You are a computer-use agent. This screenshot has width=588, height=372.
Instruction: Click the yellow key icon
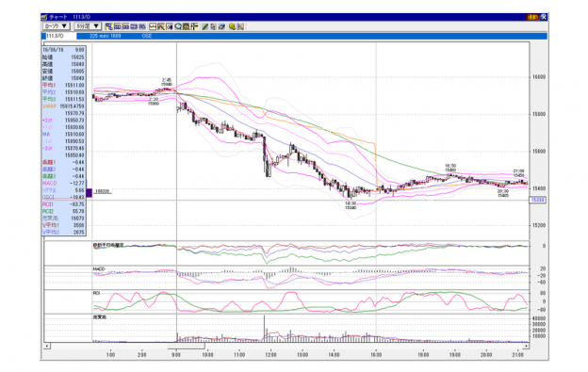click(x=232, y=26)
